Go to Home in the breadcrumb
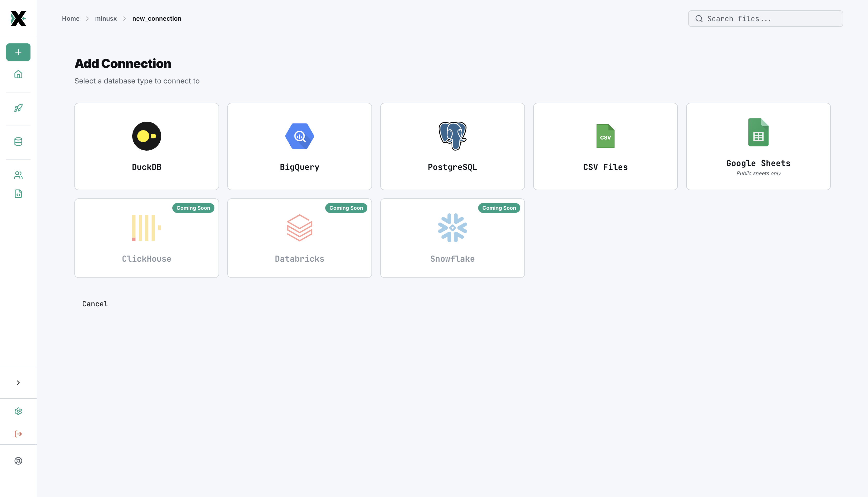Viewport: 868px width, 497px height. click(x=71, y=18)
